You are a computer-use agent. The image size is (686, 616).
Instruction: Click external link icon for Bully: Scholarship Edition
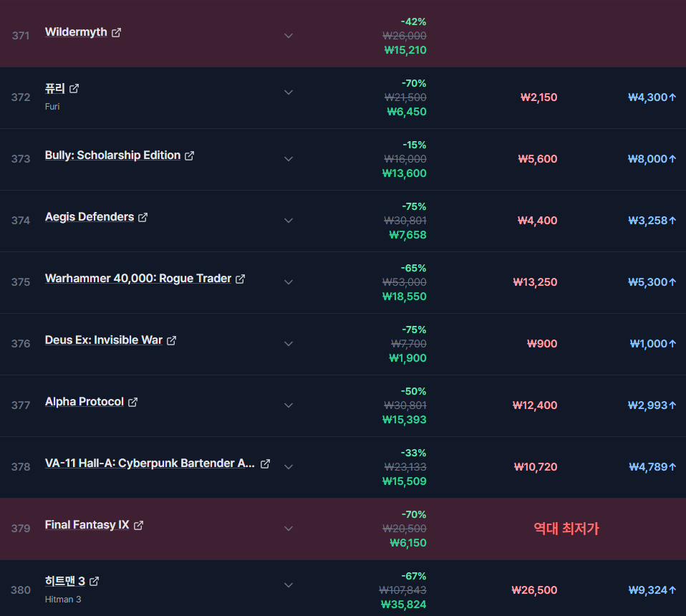(x=189, y=155)
